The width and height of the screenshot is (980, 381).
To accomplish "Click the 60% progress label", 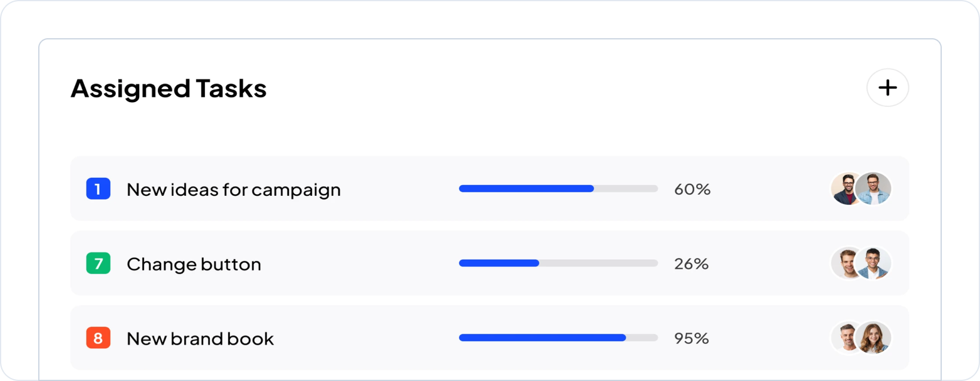I will point(692,189).
